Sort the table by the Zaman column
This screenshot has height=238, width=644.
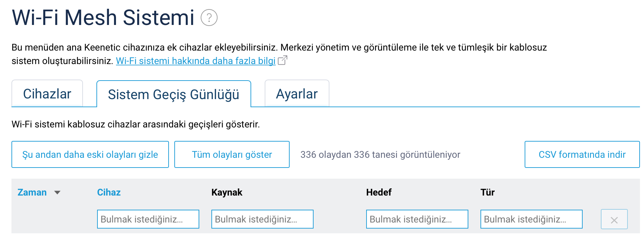[32, 192]
